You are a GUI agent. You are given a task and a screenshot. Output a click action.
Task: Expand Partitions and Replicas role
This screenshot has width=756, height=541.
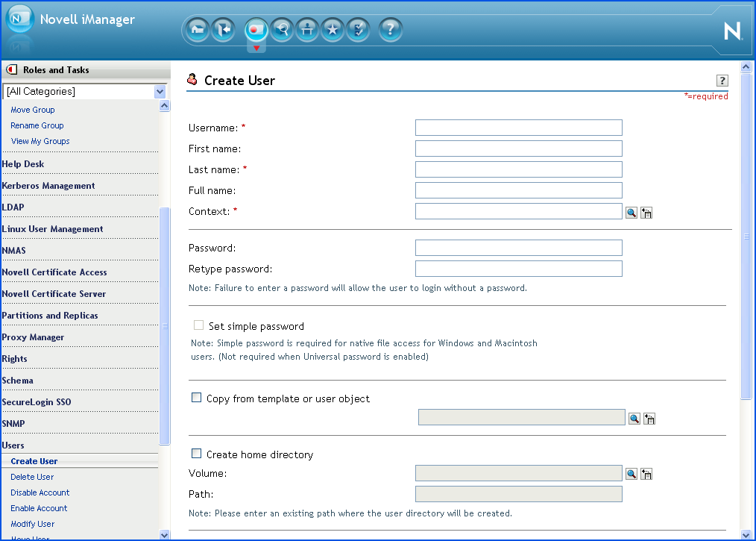pos(50,316)
